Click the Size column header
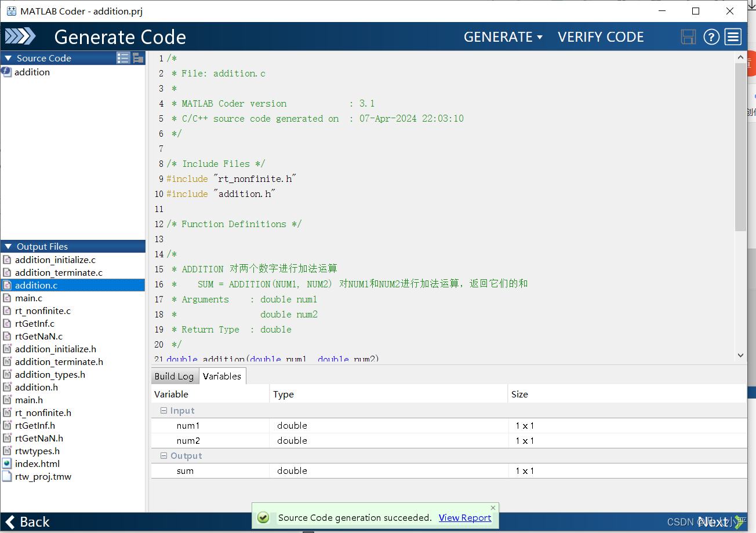The width and height of the screenshot is (756, 533). (627, 394)
